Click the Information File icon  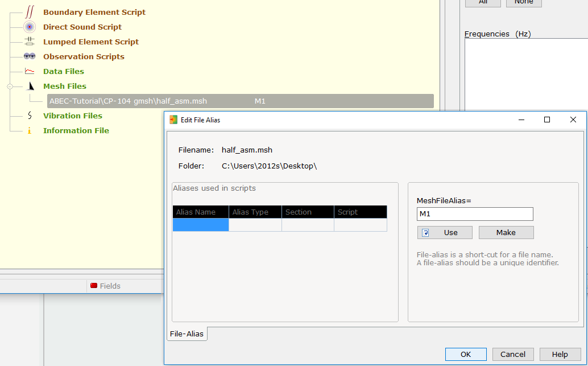(30, 130)
